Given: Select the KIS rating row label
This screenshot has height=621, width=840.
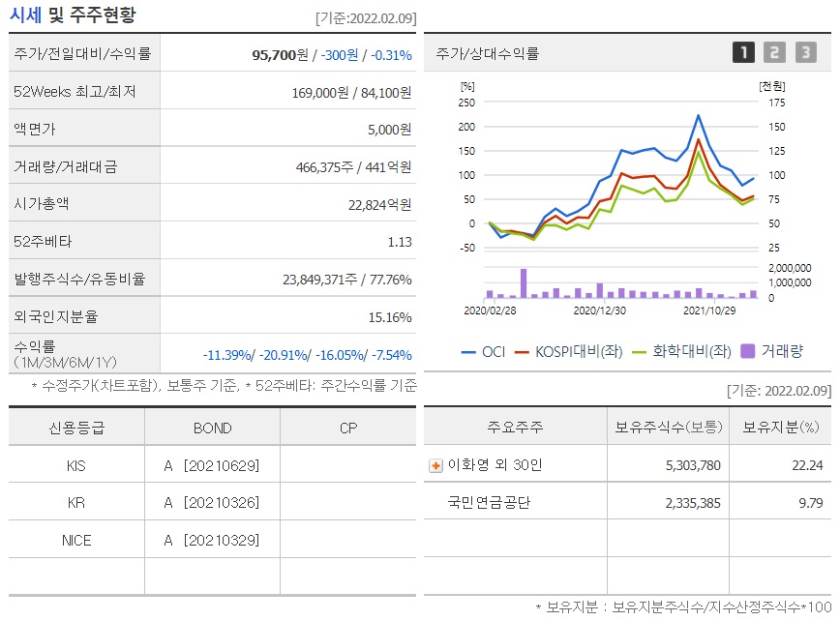Looking at the screenshot, I should [x=76, y=466].
